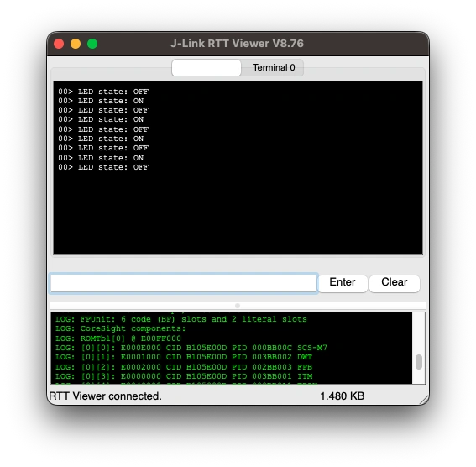Click the ROMTbl[0] @ E00FF000 log entry
476x467 pixels.
pyautogui.click(x=118, y=338)
